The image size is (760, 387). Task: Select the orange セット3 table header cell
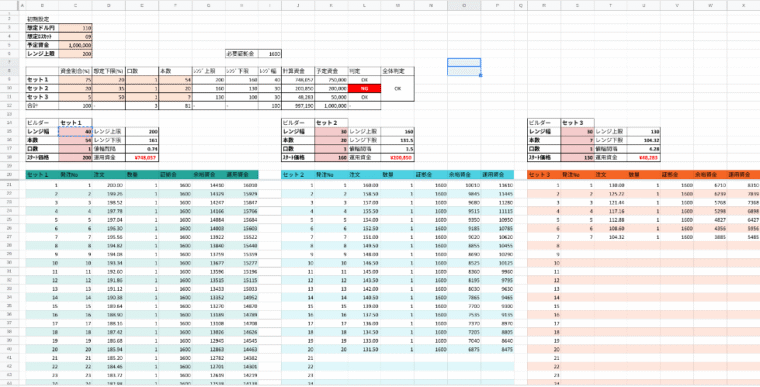click(544, 175)
